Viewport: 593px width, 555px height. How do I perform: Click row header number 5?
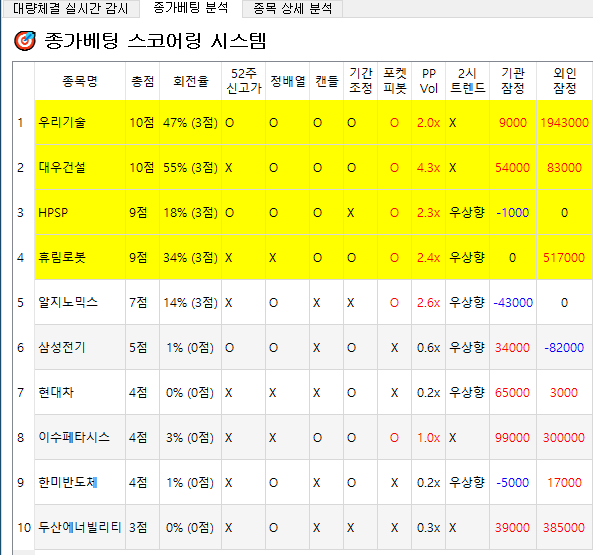point(23,302)
